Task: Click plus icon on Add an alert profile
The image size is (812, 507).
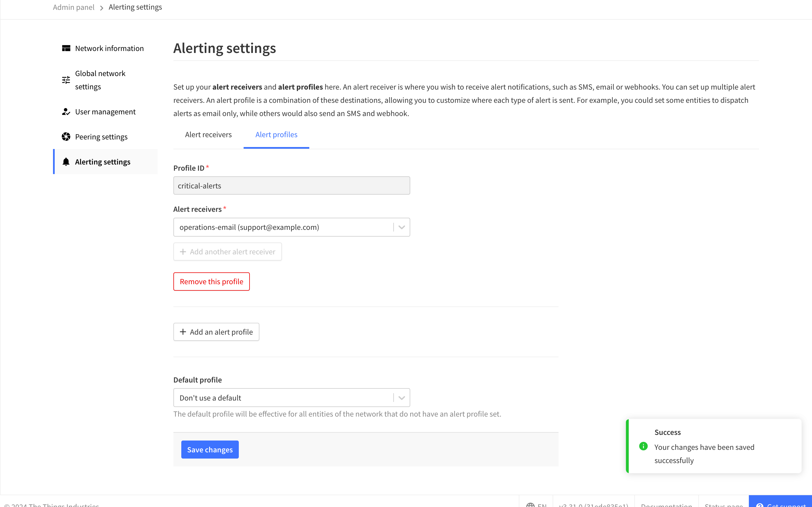Action: point(183,332)
